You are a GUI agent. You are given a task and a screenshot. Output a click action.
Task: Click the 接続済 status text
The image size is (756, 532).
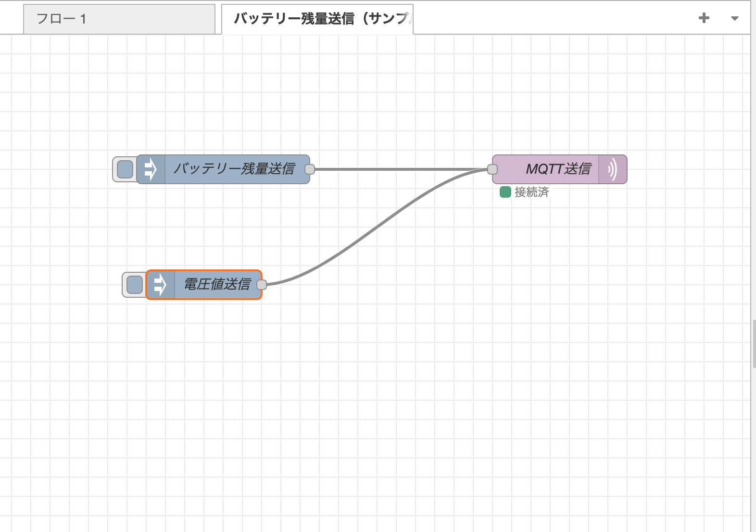pyautogui.click(x=531, y=192)
